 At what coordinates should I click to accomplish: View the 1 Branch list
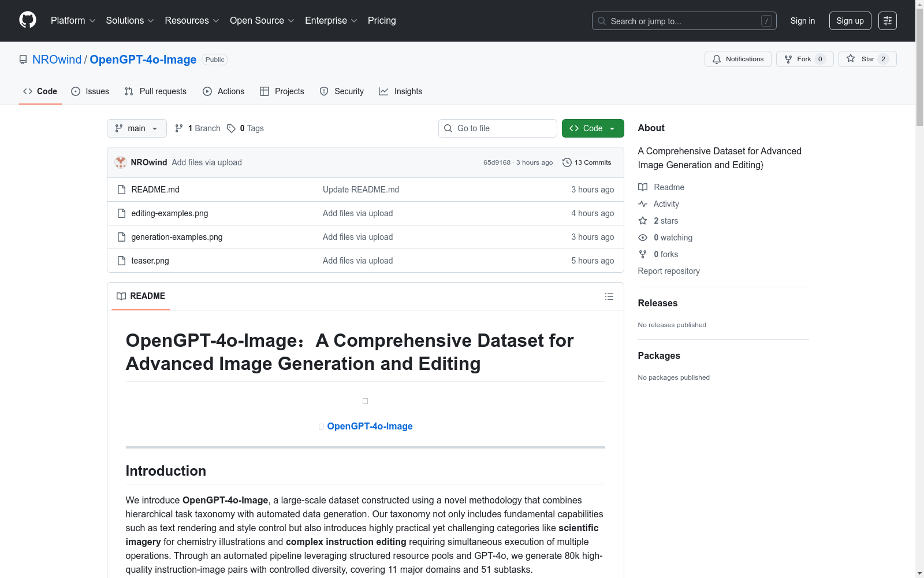point(198,128)
